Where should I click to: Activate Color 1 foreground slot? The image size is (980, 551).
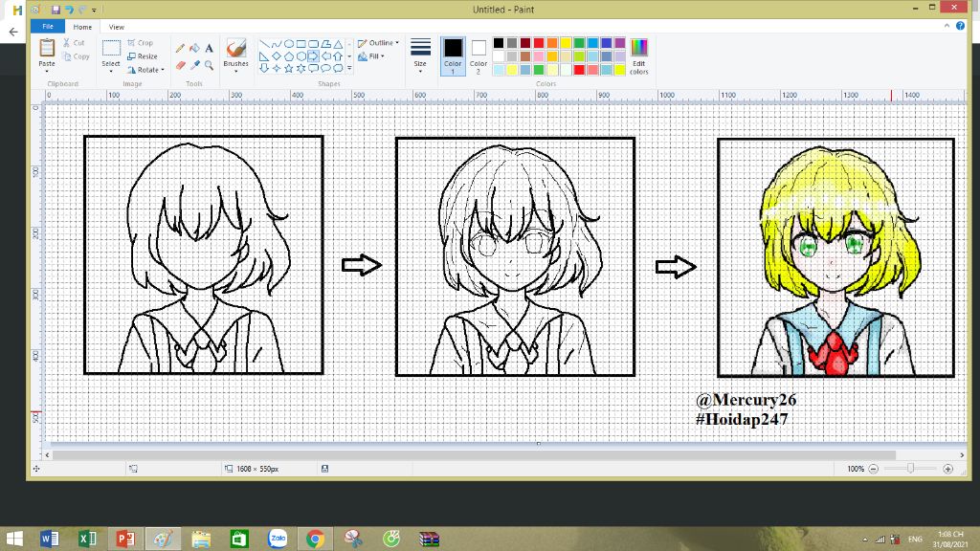pyautogui.click(x=453, y=56)
